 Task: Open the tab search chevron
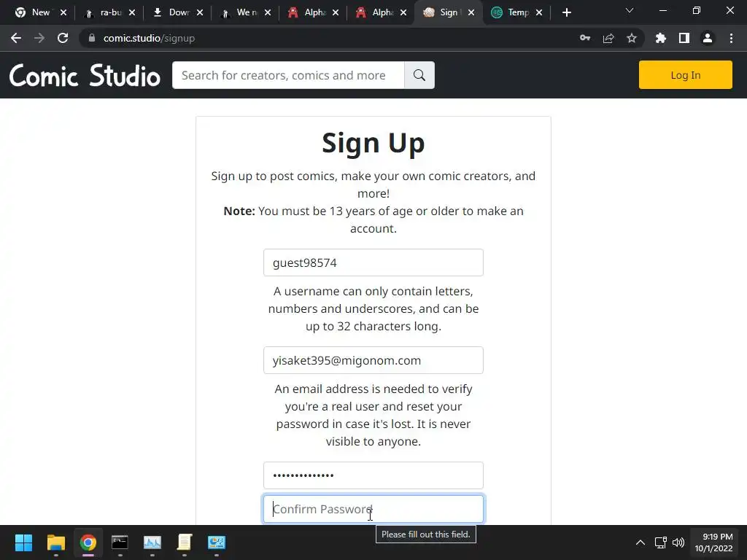pyautogui.click(x=630, y=10)
